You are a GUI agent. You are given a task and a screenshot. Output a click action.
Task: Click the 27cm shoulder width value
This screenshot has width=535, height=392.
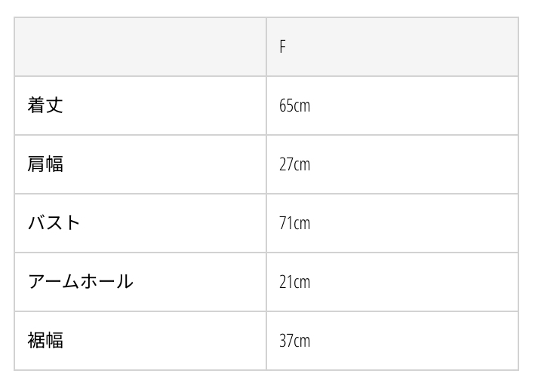pos(294,164)
